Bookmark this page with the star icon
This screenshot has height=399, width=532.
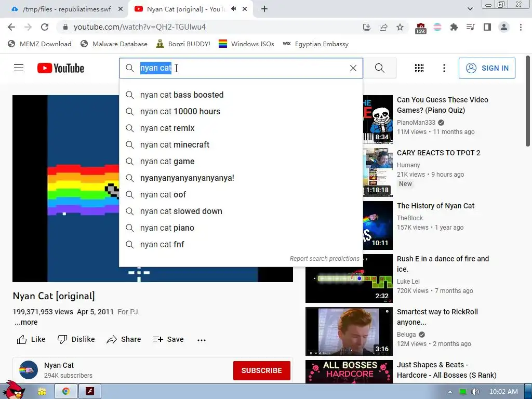(x=400, y=27)
